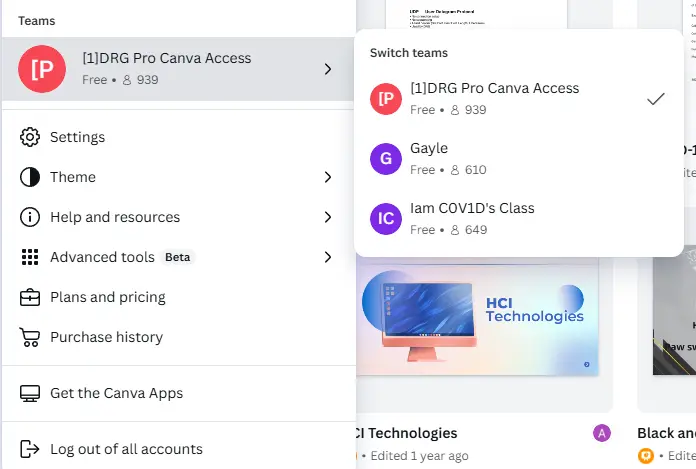The width and height of the screenshot is (696, 469).
Task: Expand the Advanced tools chevron
Action: [x=328, y=257]
